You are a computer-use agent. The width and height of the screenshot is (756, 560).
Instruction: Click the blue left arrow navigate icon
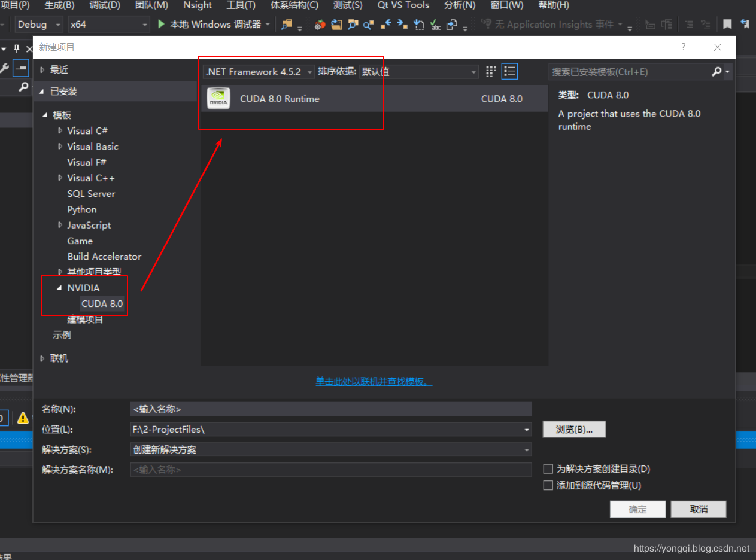[385, 25]
